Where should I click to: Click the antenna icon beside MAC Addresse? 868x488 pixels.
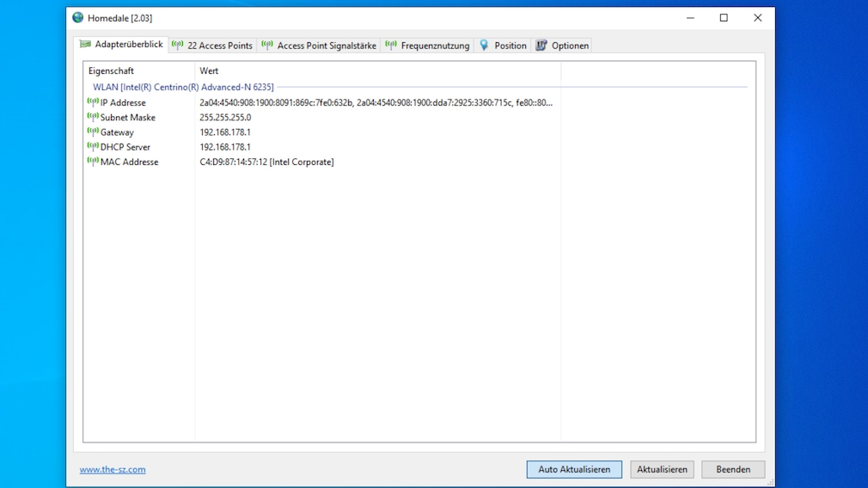(x=93, y=162)
